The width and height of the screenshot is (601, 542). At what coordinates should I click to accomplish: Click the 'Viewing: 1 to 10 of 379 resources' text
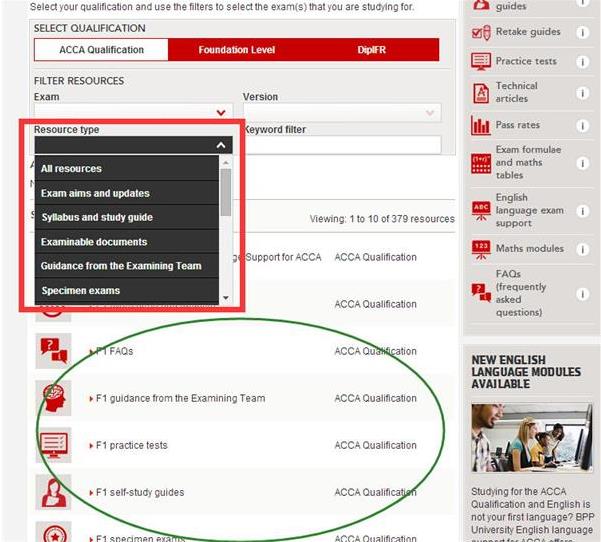tap(382, 219)
